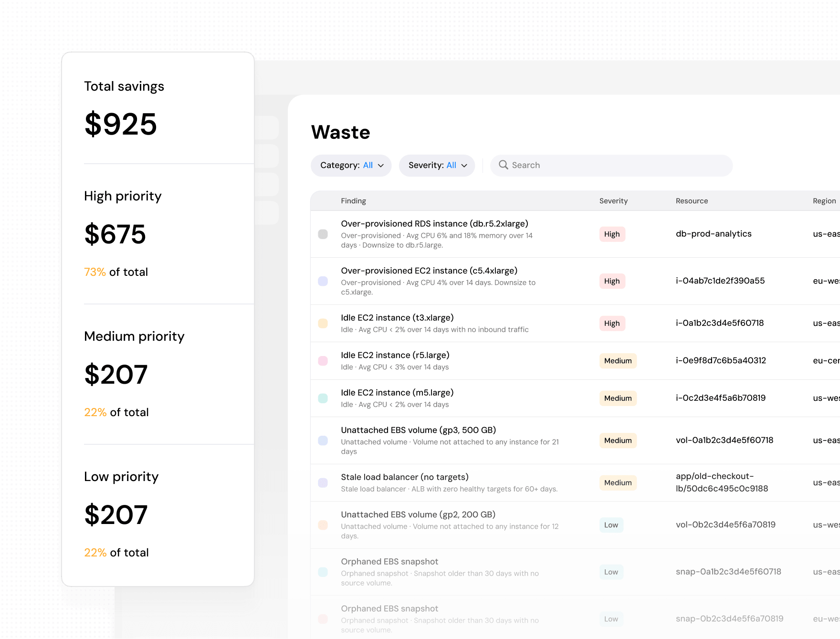Open Idle EC2 instance (t3.xlarge) finding
Screen dimensions: 840x639
point(397,318)
